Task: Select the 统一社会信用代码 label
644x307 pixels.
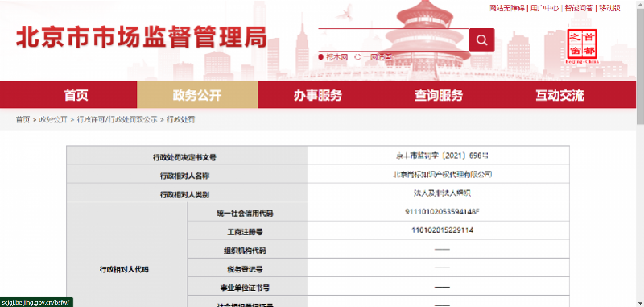Action: coord(245,214)
